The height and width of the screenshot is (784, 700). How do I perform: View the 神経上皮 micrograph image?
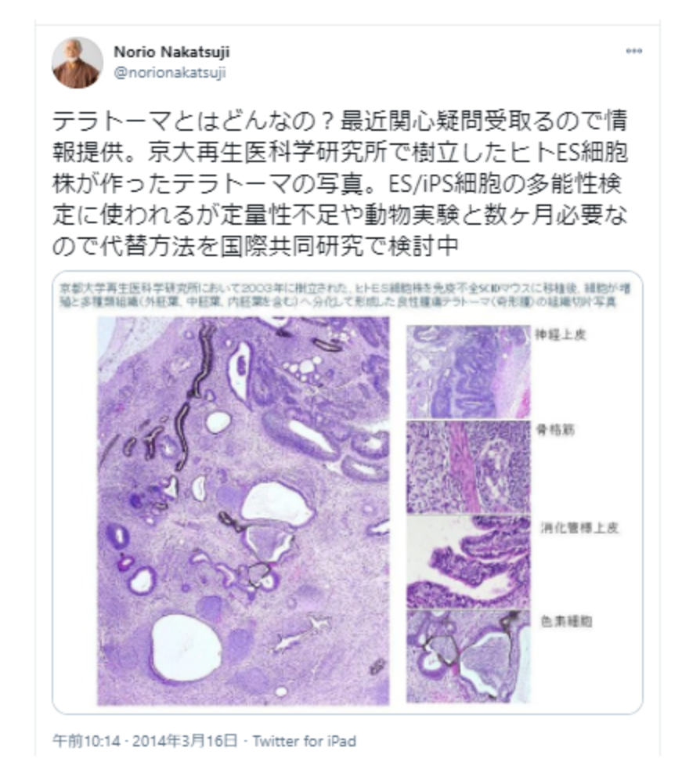[468, 372]
